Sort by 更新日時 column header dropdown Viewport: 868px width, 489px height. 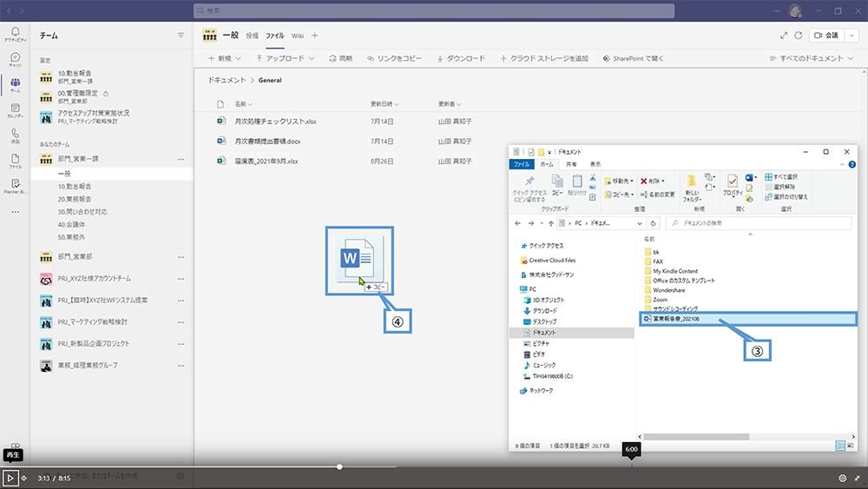[385, 104]
